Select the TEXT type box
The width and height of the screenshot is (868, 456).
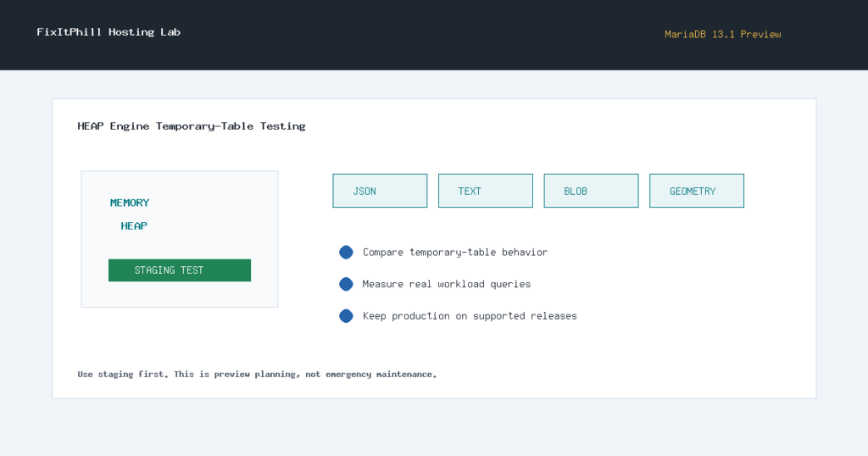486,191
